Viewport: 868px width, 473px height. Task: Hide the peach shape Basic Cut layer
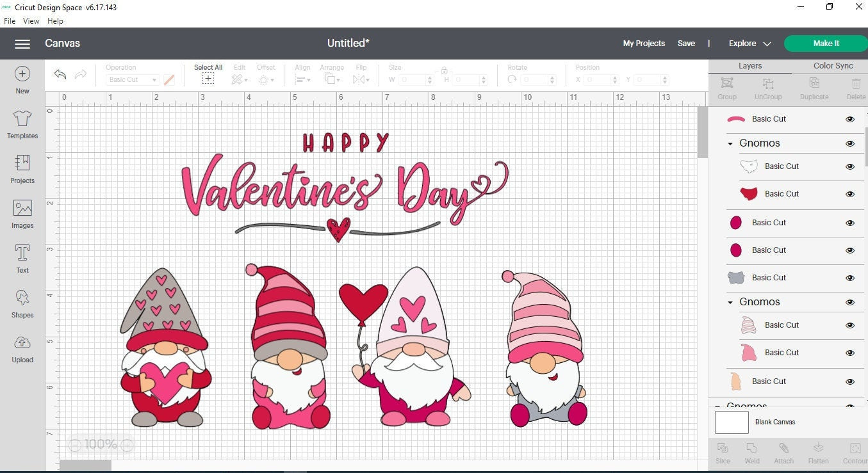coord(850,381)
